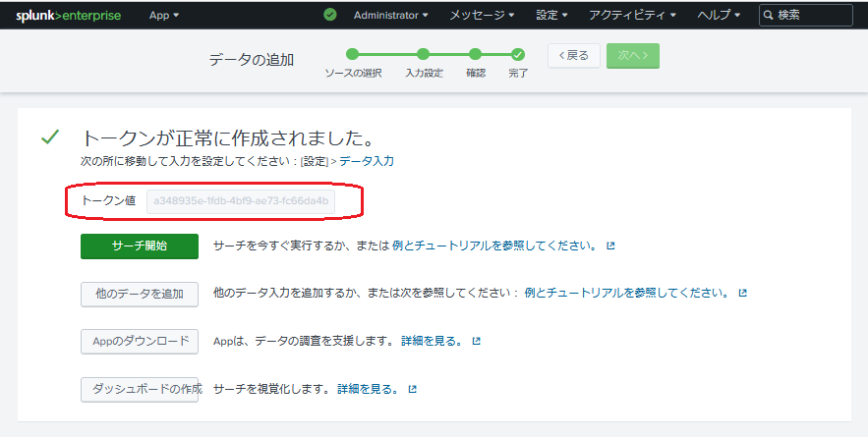Click external link icon on the 他のデータを追加 row
Image resolution: width=868 pixels, height=437 pixels.
coord(743,293)
